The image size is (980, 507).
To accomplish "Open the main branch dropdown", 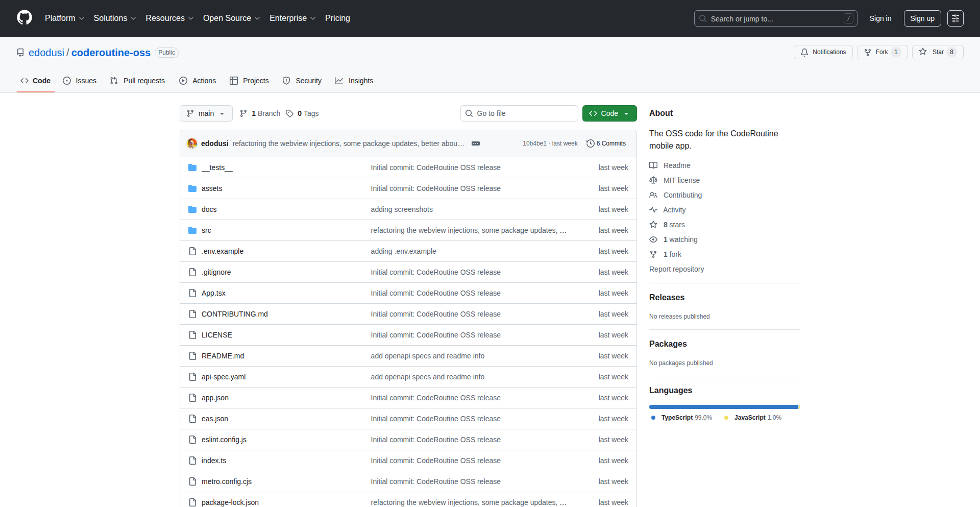I will 206,113.
